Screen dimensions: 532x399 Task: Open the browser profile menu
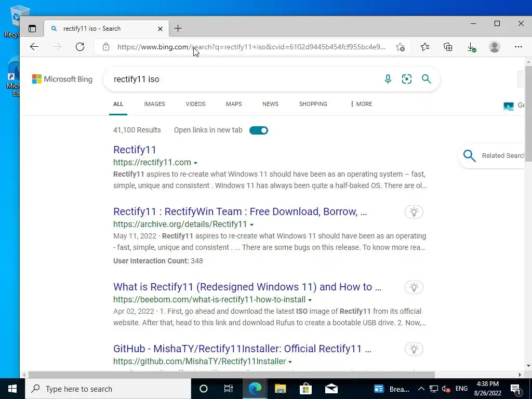(x=495, y=47)
